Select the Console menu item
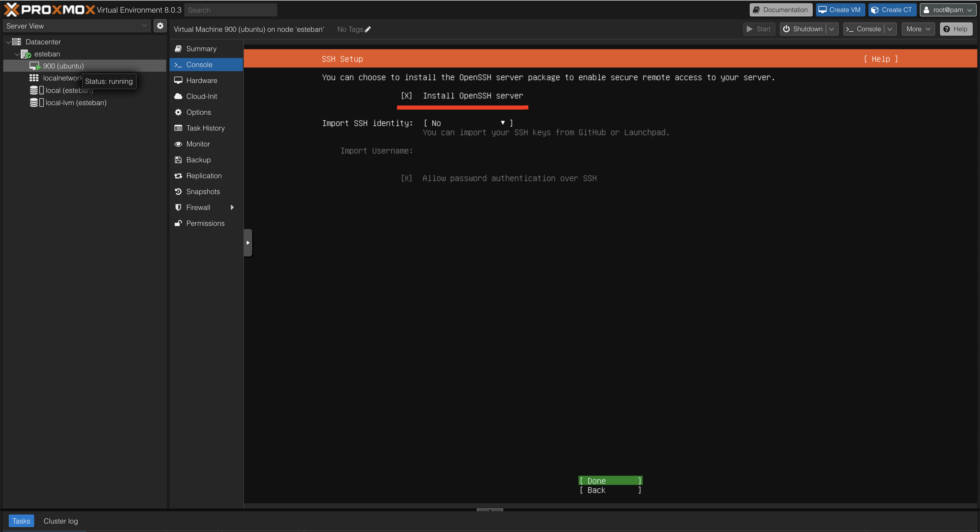The image size is (980, 532). click(206, 65)
